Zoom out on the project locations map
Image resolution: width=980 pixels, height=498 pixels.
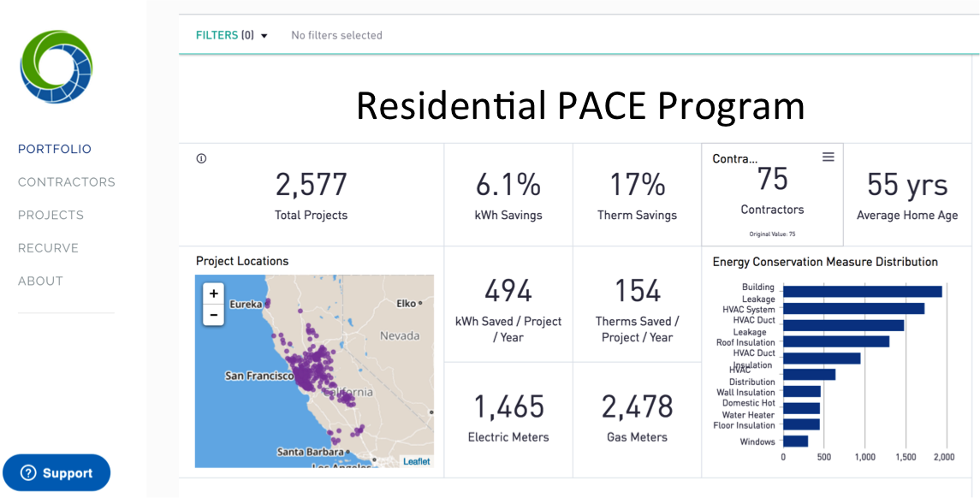(x=214, y=315)
